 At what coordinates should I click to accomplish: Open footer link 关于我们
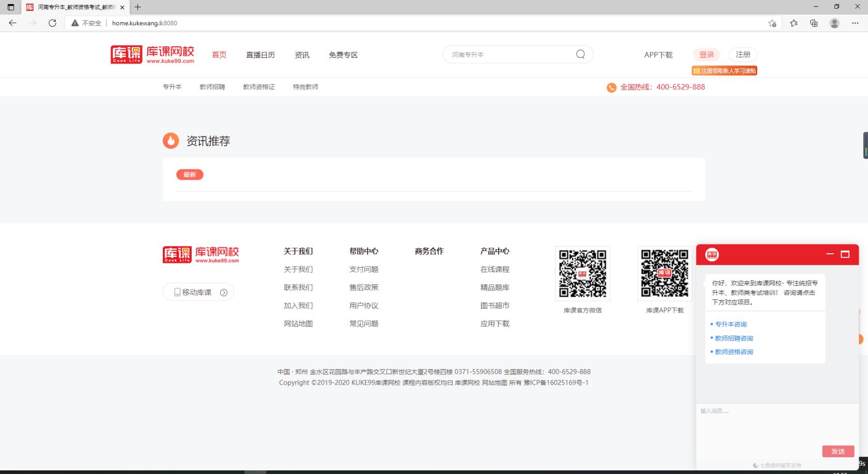click(298, 269)
